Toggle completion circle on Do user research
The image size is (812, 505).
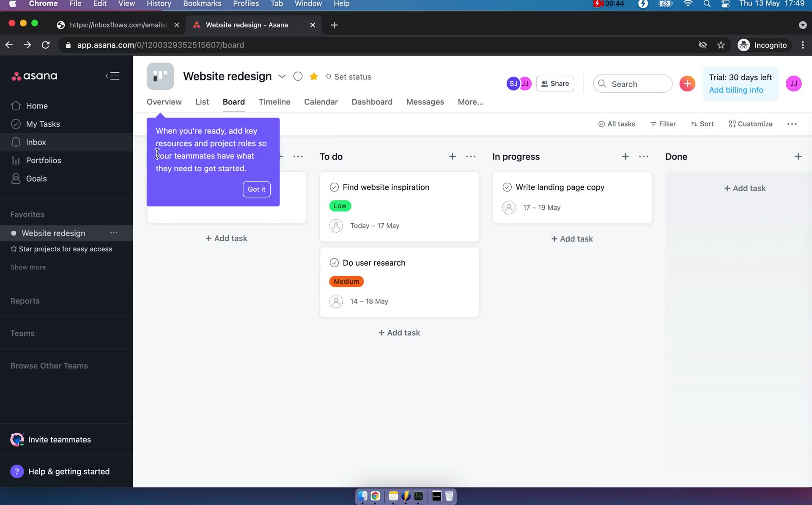[x=335, y=262]
